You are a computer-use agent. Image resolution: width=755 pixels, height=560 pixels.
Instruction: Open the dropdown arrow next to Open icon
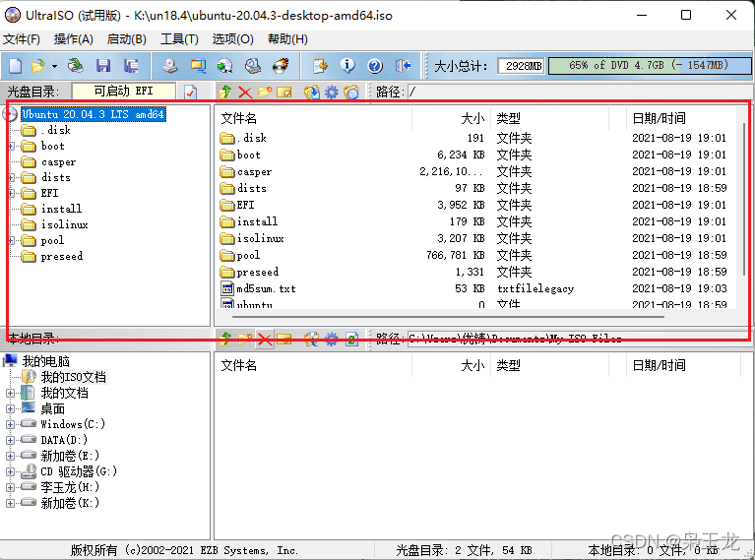point(54,66)
